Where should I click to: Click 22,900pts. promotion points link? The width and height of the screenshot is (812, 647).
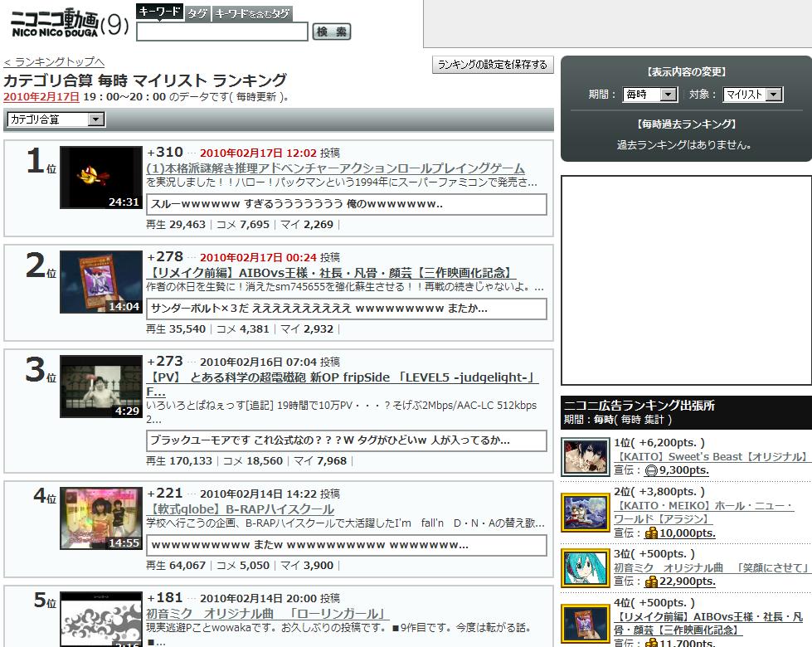[x=688, y=581]
